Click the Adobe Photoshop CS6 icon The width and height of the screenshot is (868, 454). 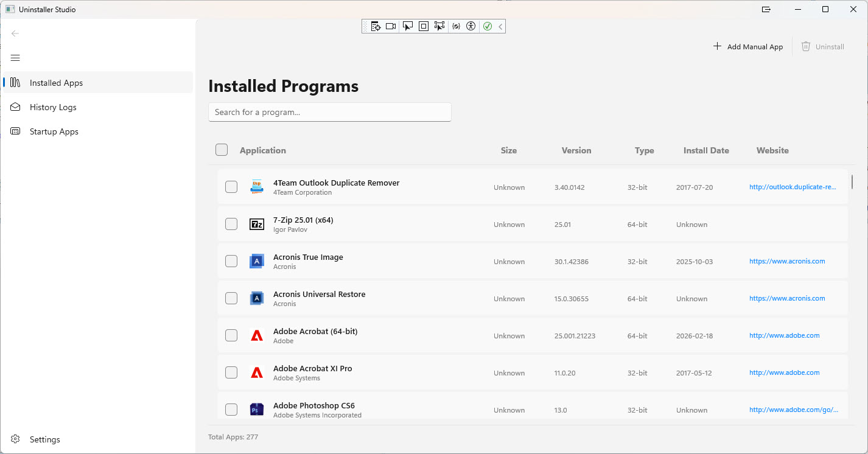256,410
